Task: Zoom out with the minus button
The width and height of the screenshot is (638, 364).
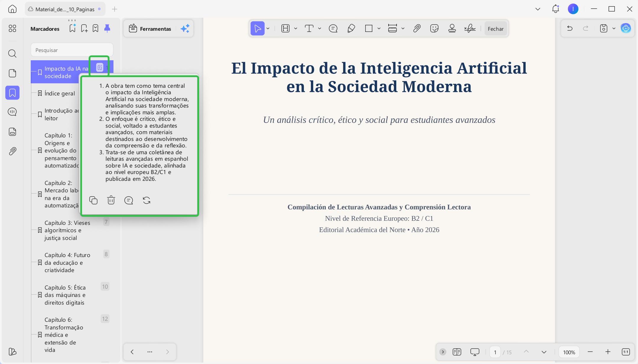Action: tap(590, 352)
